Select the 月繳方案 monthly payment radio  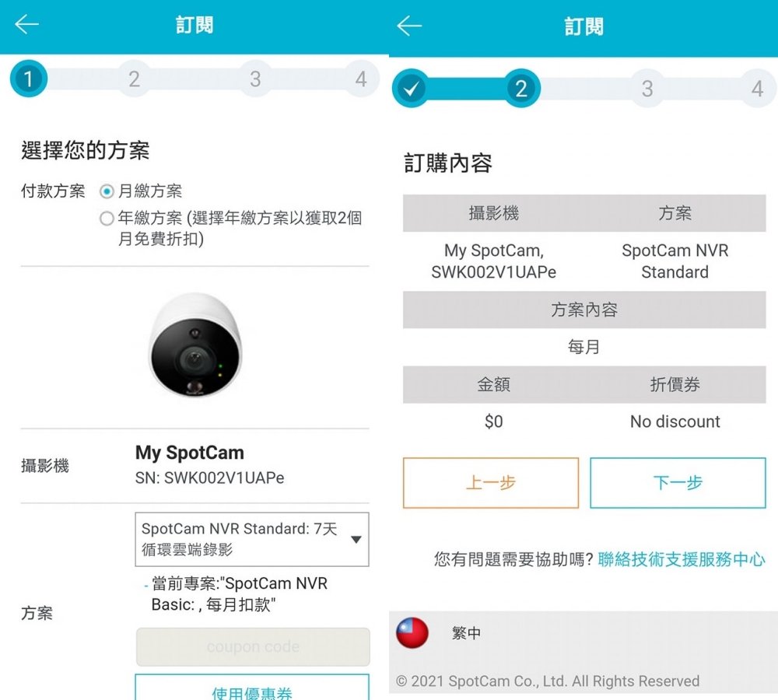[106, 191]
